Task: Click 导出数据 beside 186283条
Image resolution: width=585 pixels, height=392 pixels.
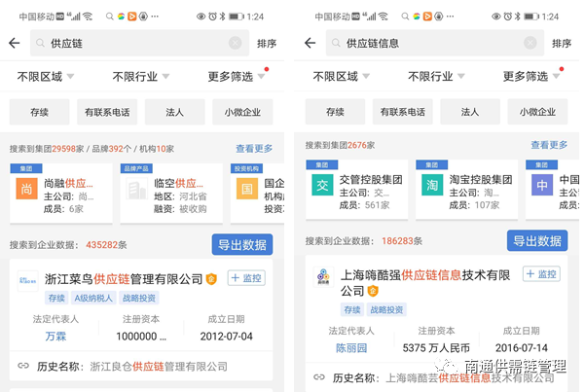Action: 537,241
